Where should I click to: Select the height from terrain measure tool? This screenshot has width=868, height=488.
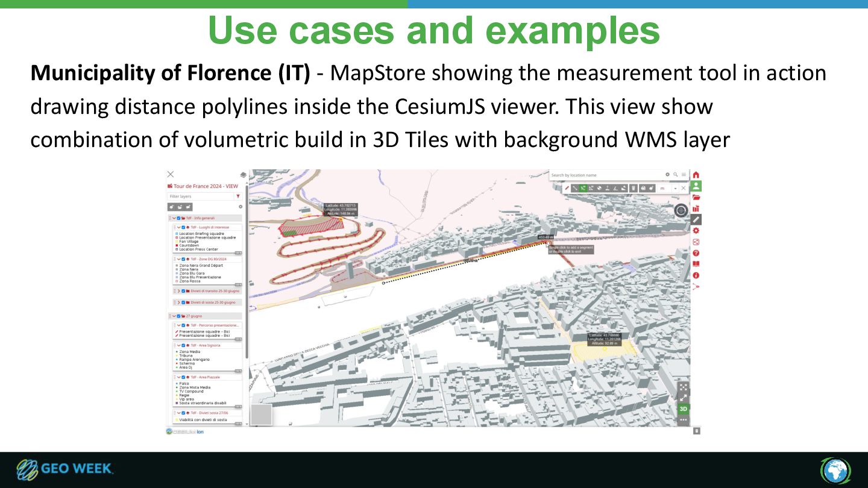[607, 188]
